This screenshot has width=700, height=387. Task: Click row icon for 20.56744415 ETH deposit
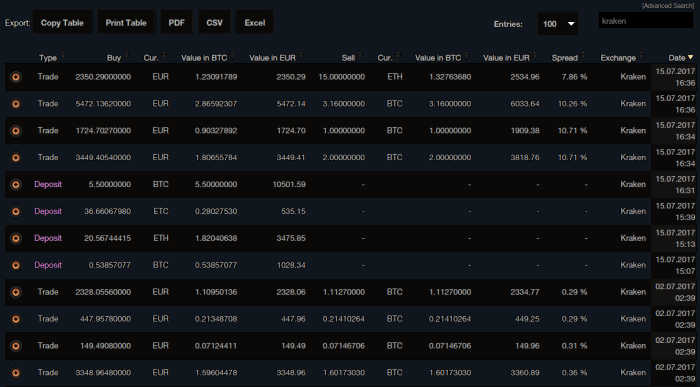pos(16,238)
